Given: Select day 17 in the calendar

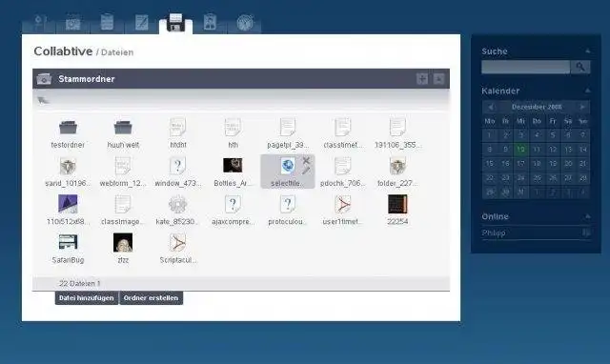Looking at the screenshot, I should (x=521, y=164).
